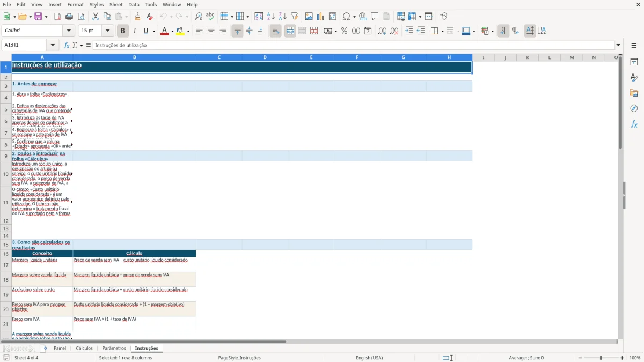The height and width of the screenshot is (362, 644).
Task: Open background color dropdown arrow
Action: pyautogui.click(x=188, y=31)
